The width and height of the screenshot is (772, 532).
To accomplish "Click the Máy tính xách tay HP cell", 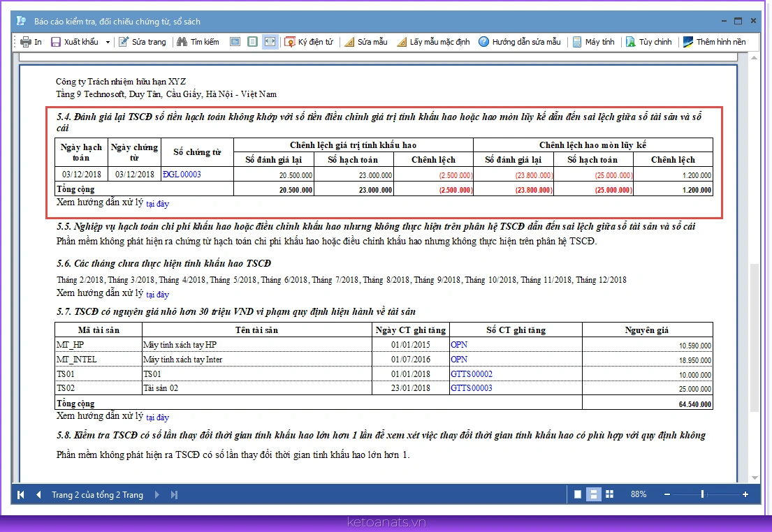I will click(257, 344).
